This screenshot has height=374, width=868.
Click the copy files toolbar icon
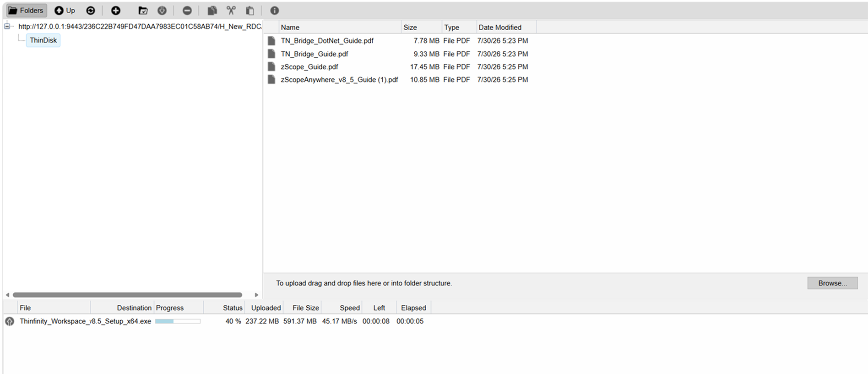tap(212, 11)
